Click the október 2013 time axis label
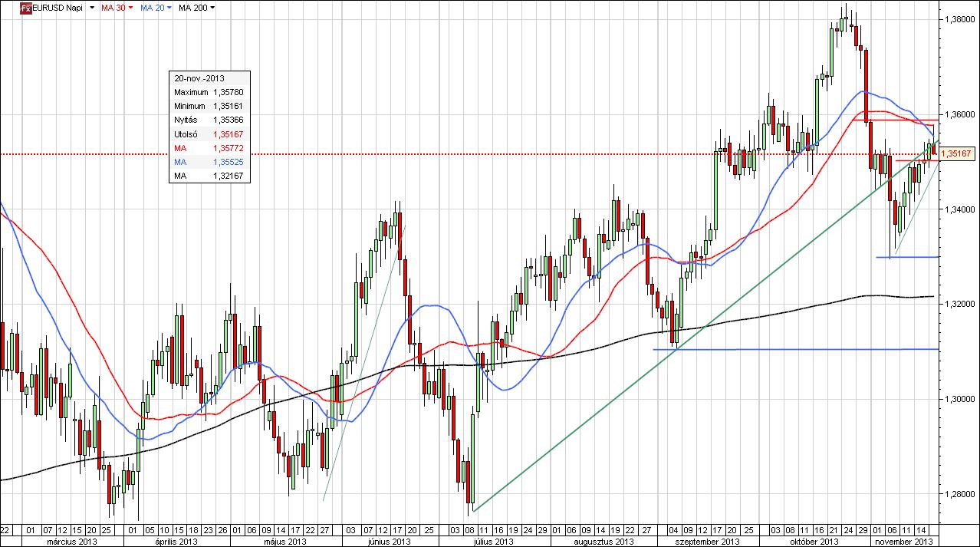 point(816,541)
